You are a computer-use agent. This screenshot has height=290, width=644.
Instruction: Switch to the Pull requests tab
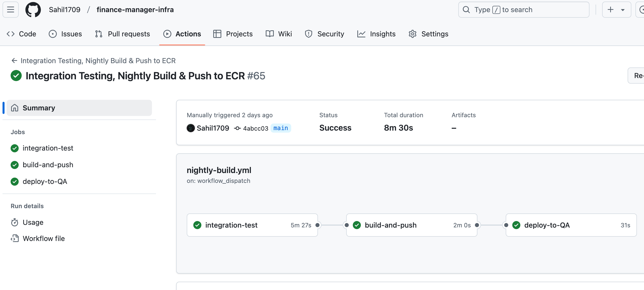(x=122, y=34)
